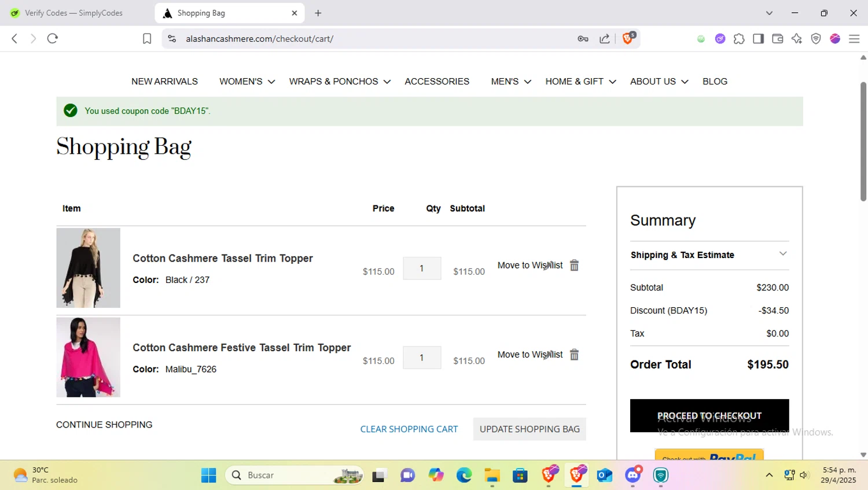This screenshot has height=490, width=868.
Task: Click the address bar URL
Action: point(259,39)
